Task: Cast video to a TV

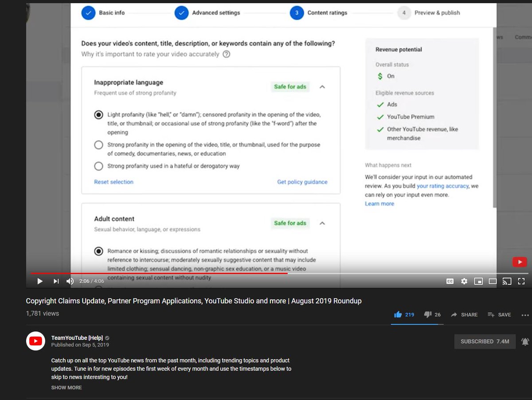Action: pos(507,281)
